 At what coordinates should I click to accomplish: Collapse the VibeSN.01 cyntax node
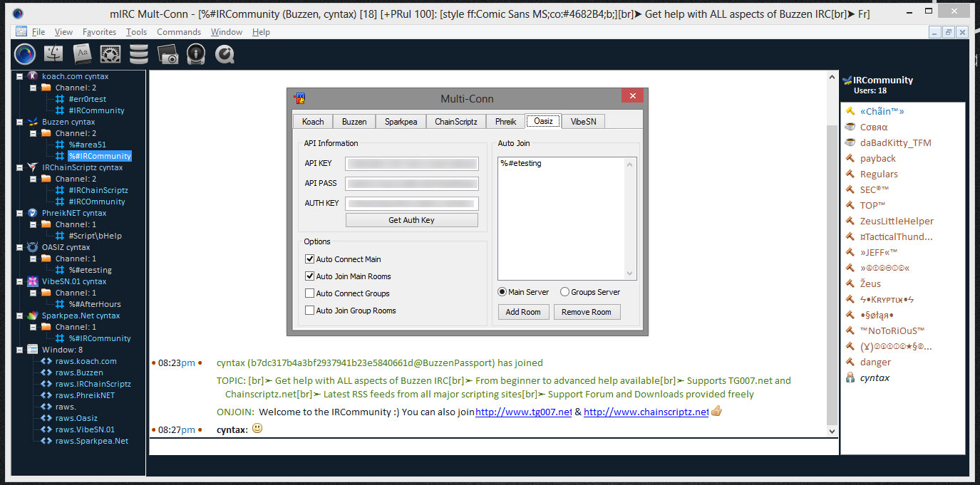[x=19, y=281]
